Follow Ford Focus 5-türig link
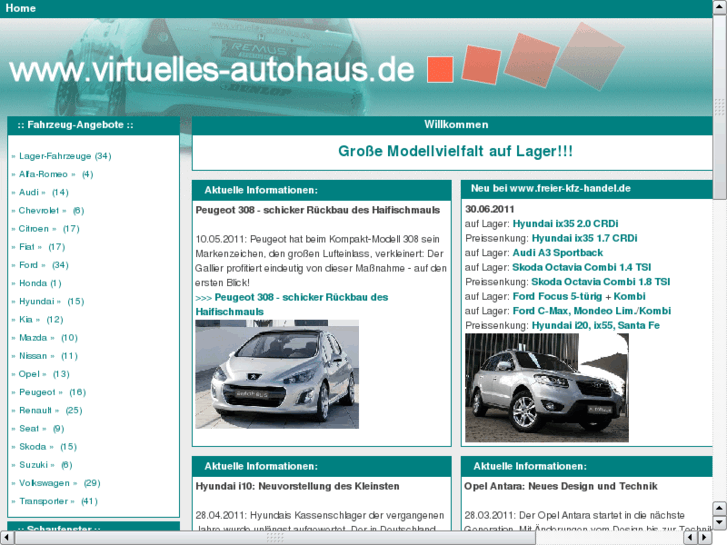 [557, 296]
